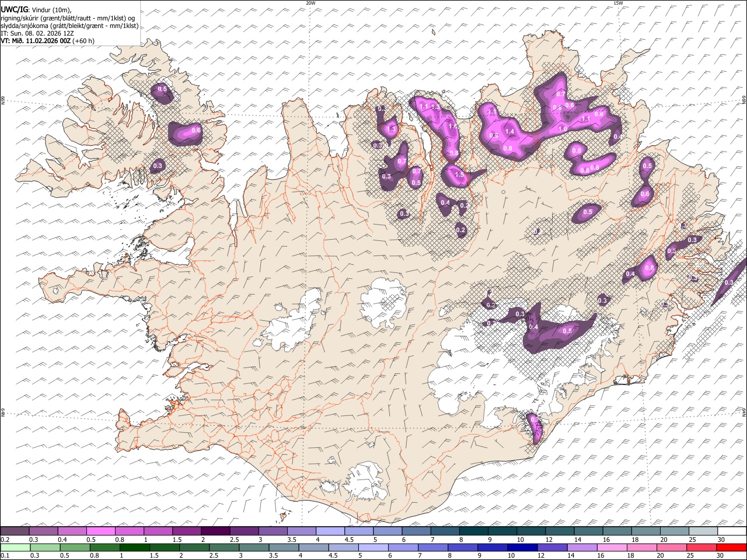Click the "rigning/skúrir" legend description line
Image resolution: width=747 pixels, height=560 pixels.
(x=69, y=18)
